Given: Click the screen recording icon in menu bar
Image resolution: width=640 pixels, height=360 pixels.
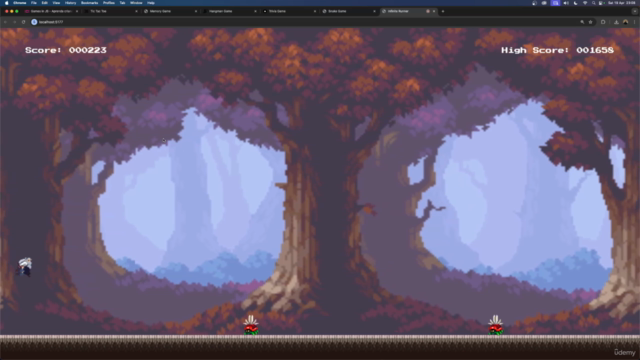Looking at the screenshot, I should click(556, 3).
